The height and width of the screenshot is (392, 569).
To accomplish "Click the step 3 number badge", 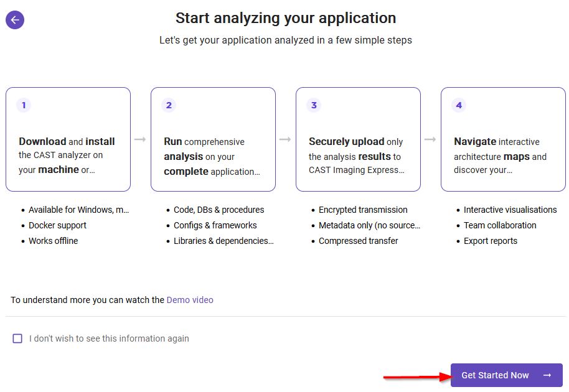I will point(314,105).
